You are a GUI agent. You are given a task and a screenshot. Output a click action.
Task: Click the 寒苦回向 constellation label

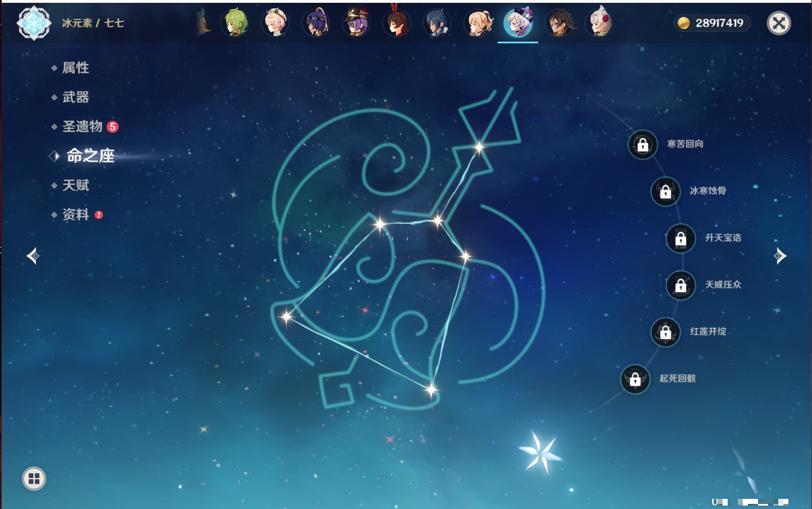(x=685, y=144)
